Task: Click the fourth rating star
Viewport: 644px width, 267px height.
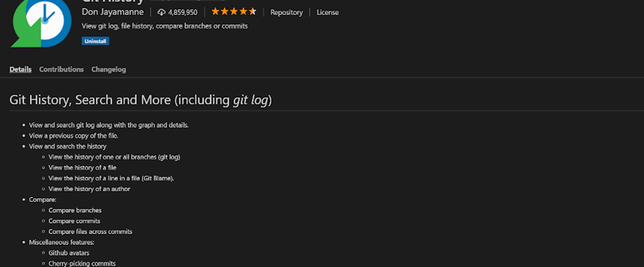Action: click(243, 12)
